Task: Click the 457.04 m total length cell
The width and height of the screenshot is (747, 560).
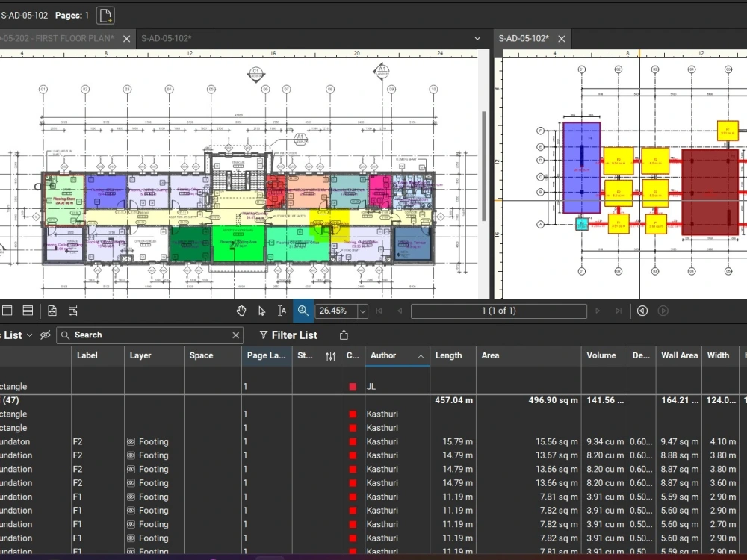Action: [x=453, y=400]
